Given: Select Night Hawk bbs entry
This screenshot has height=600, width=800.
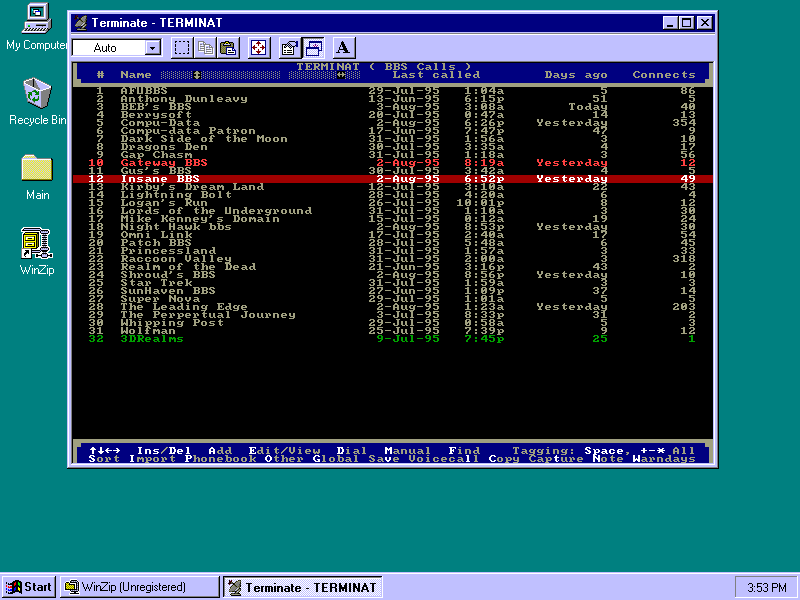Looking at the screenshot, I should point(393,227).
